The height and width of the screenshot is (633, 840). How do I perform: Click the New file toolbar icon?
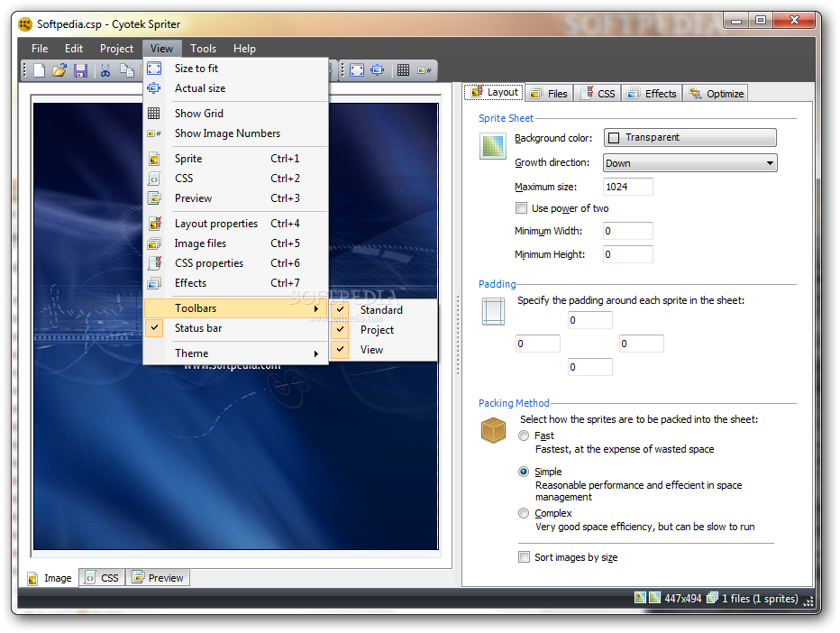point(39,70)
